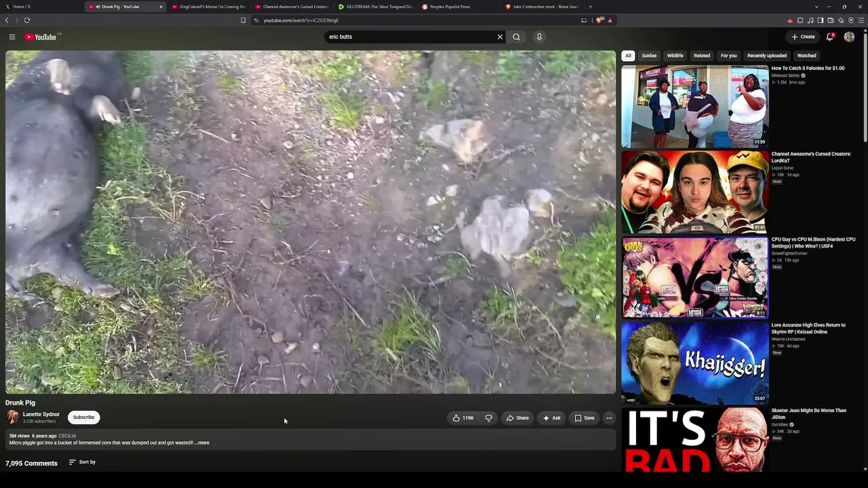Switch to Peoples Populist Press tab
Image resolution: width=868 pixels, height=488 pixels.
[459, 7]
